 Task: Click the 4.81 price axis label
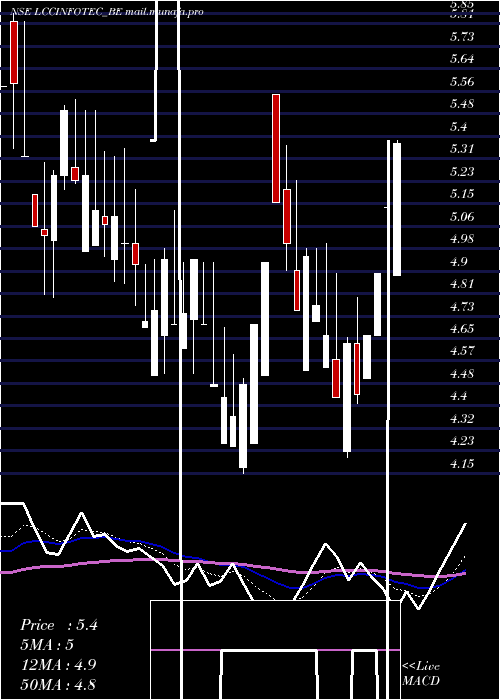pos(462,284)
